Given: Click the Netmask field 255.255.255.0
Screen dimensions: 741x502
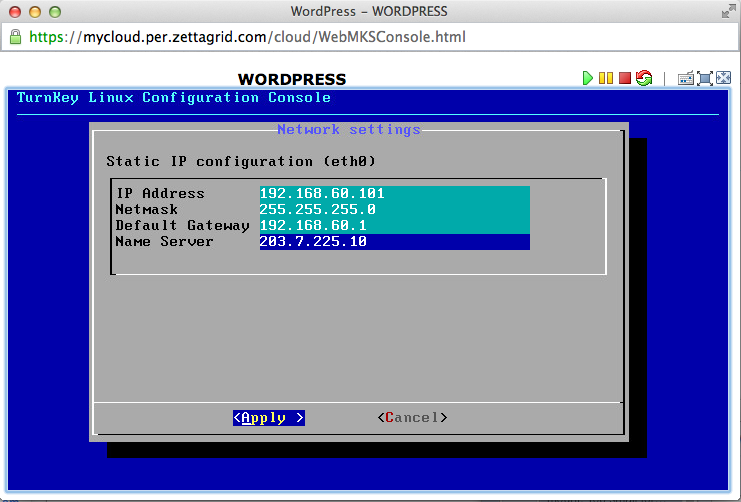Looking at the screenshot, I should pos(395,209).
